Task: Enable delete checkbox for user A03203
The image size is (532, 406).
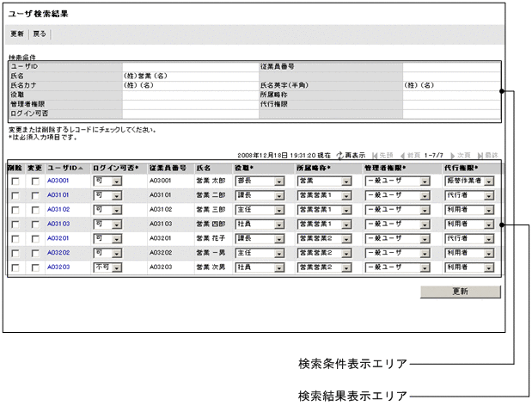Action: tap(15, 268)
